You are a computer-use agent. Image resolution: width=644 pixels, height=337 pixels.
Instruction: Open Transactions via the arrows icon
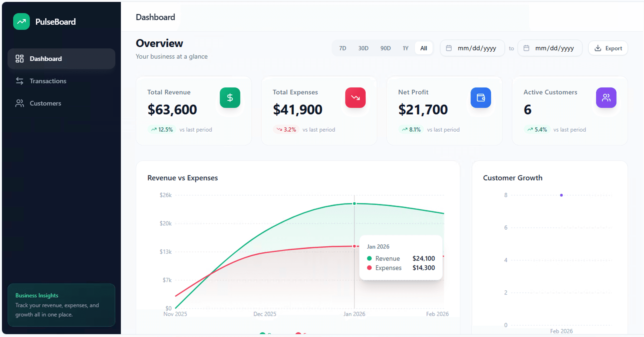pyautogui.click(x=20, y=81)
